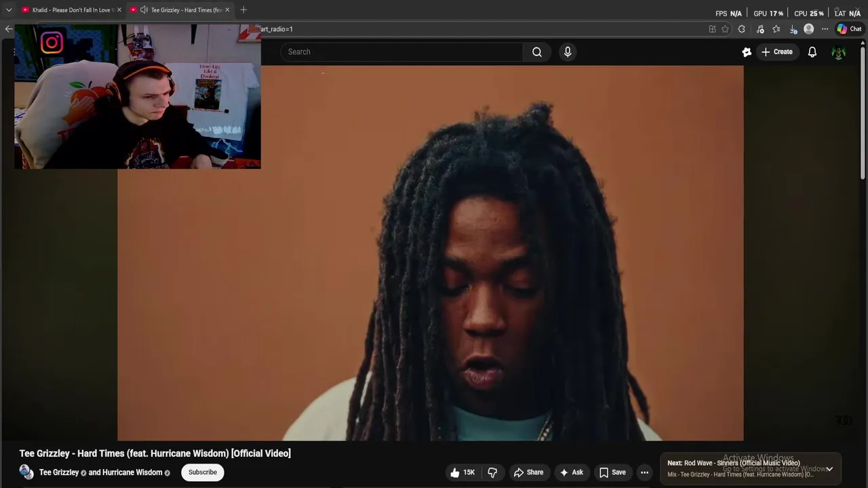Open the media control music icon
Image resolution: width=868 pixels, height=488 pixels.
tap(760, 29)
